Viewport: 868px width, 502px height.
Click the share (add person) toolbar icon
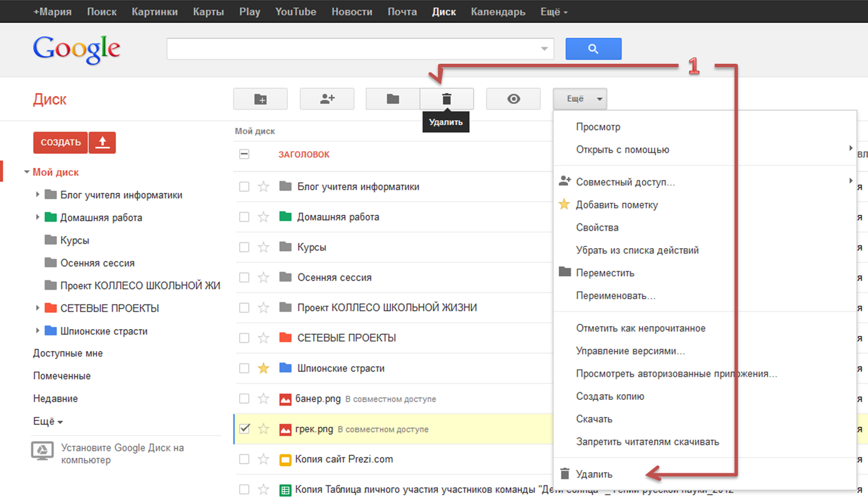327,99
